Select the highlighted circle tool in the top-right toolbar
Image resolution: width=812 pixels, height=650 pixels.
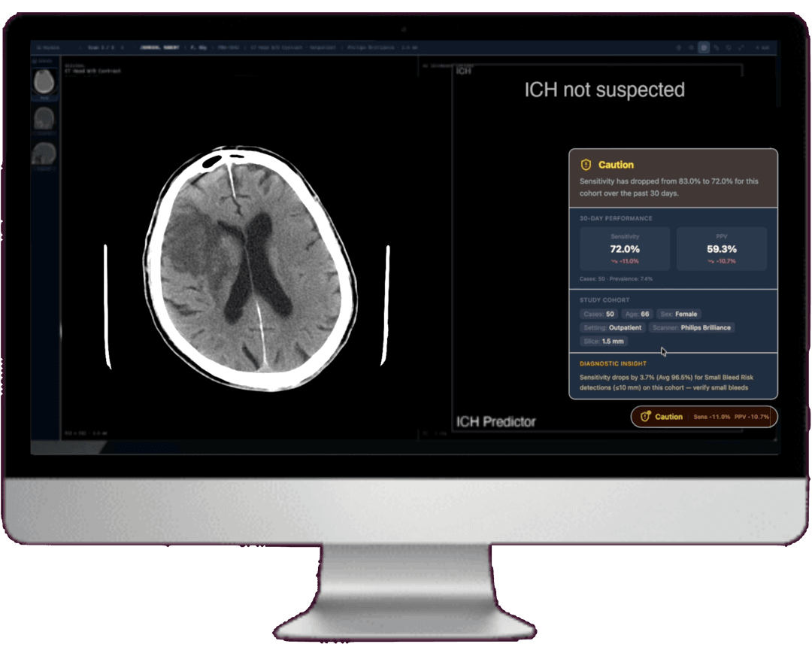[x=704, y=47]
